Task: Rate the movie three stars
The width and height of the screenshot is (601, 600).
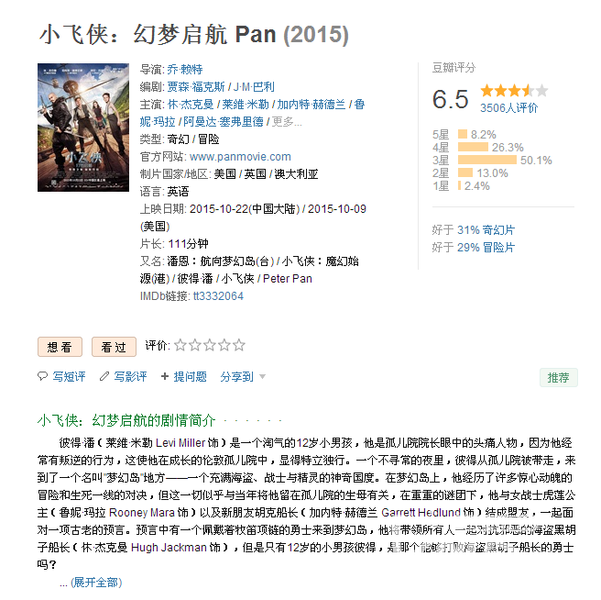Action: pos(209,345)
